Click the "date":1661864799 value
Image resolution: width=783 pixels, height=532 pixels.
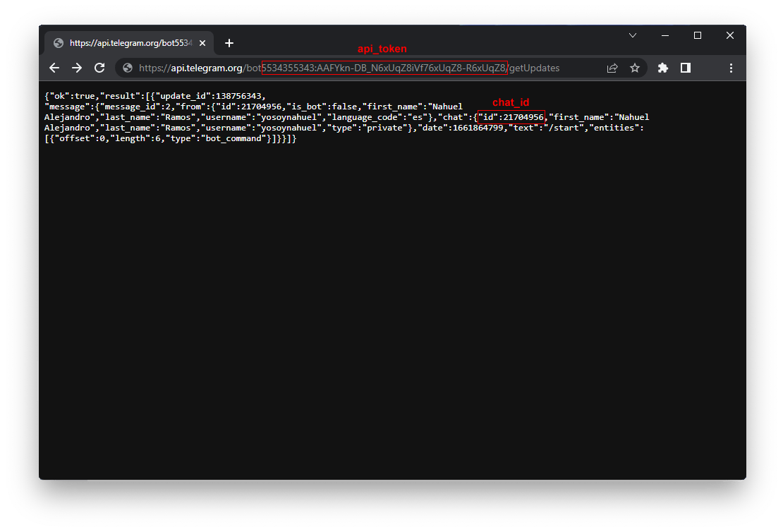pos(461,128)
